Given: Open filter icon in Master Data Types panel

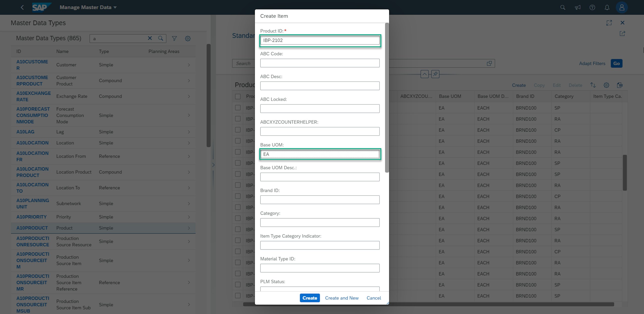Looking at the screenshot, I should point(174,38).
